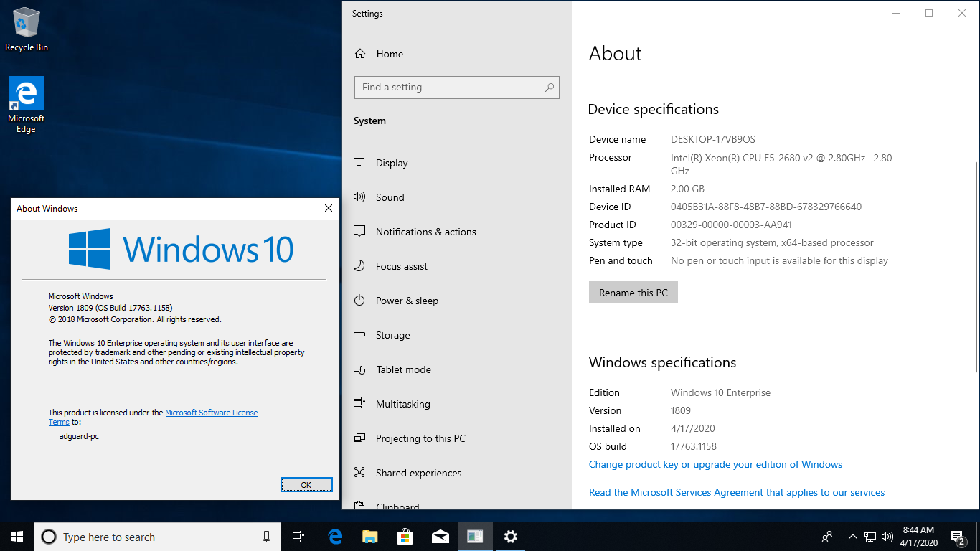Click the adguard-pc licensee text
Viewport: 980px width, 551px height.
pyautogui.click(x=79, y=436)
